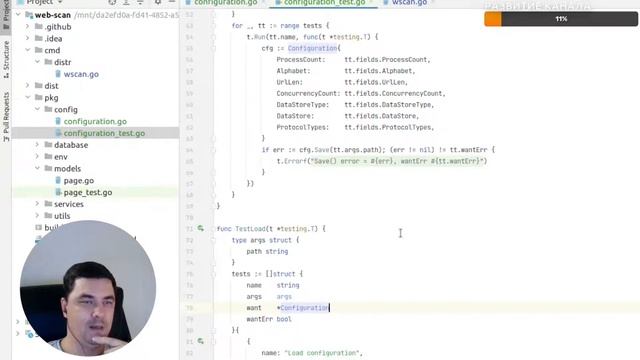Collapse the distr folder
The image size is (640, 360).
pos(37,62)
